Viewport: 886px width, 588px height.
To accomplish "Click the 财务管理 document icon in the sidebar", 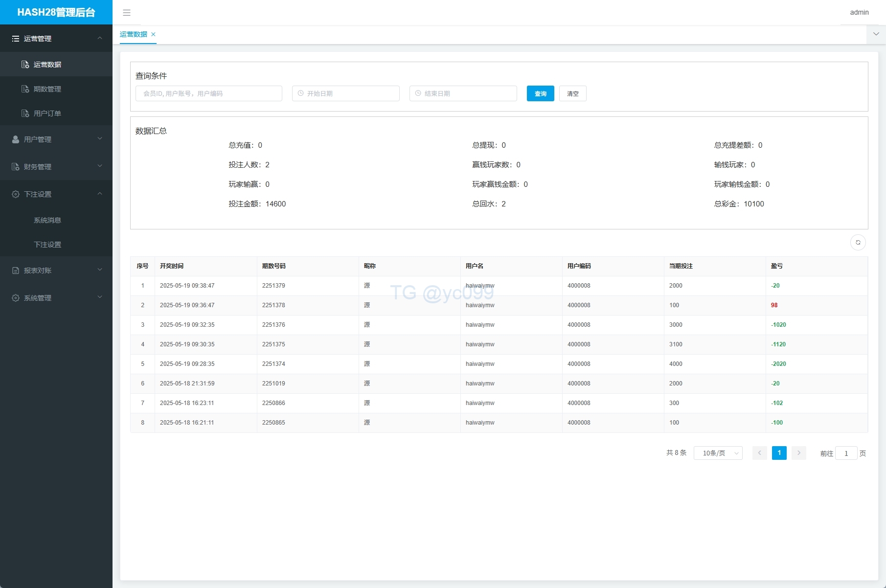I will point(16,167).
